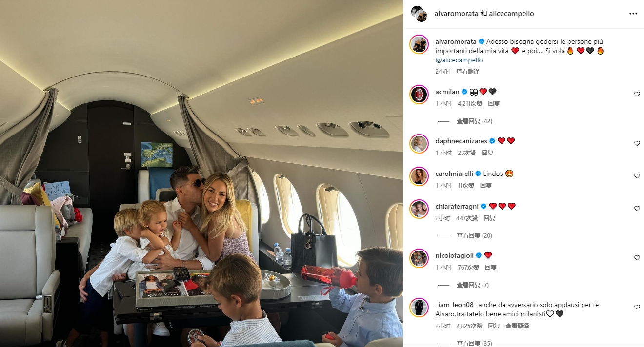Expand the 20 replies under chiaraferragni
The image size is (644, 347).
coord(474,236)
